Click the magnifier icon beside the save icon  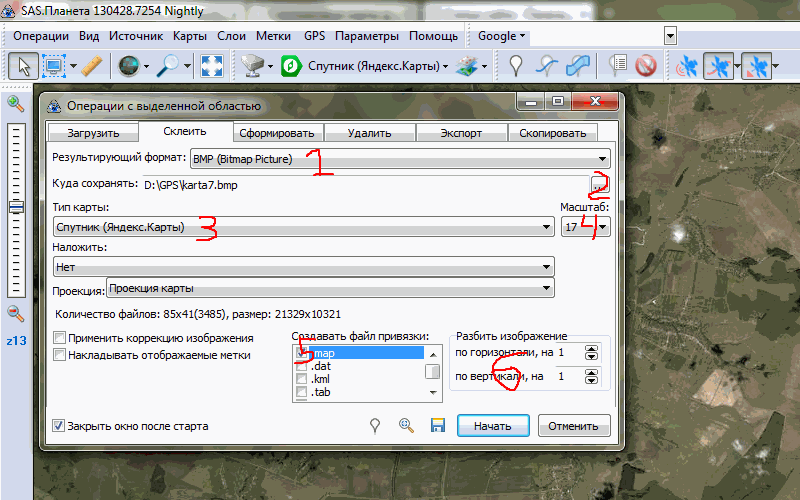pos(406,425)
